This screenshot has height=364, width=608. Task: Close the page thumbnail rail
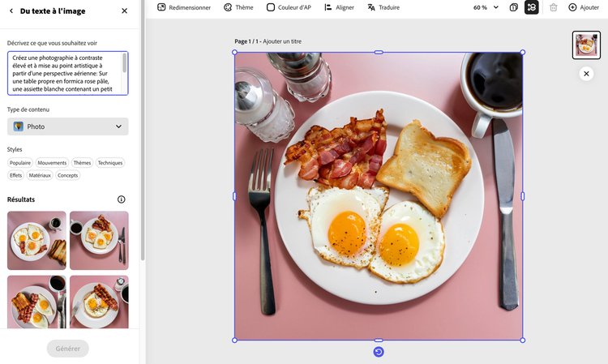[586, 74]
